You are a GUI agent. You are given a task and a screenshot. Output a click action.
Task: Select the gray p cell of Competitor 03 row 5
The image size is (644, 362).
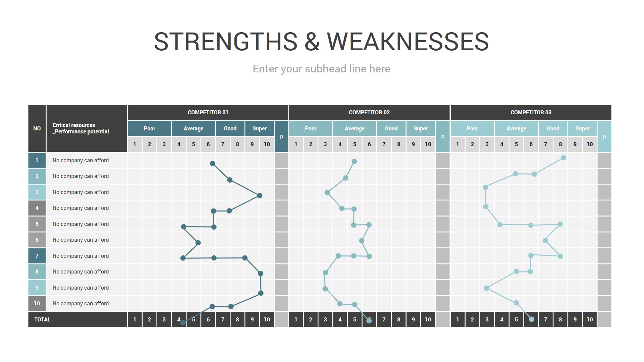(x=604, y=224)
